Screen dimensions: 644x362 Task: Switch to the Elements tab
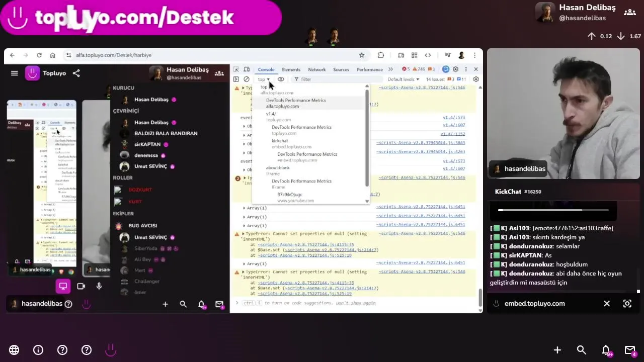(291, 70)
